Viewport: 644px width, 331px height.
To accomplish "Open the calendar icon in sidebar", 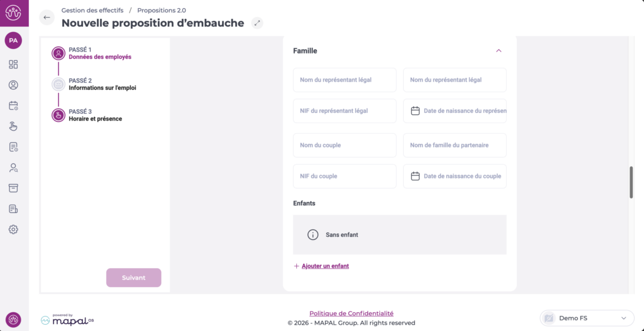I will [13, 106].
